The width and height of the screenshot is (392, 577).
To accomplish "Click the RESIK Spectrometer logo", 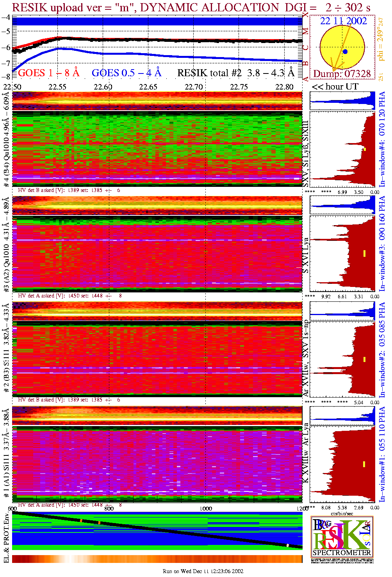I will pos(342,538).
